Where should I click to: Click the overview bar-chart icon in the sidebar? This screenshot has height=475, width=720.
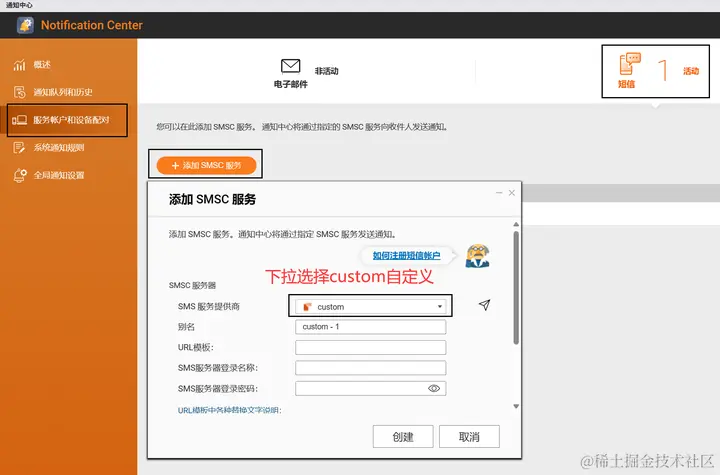(19, 65)
